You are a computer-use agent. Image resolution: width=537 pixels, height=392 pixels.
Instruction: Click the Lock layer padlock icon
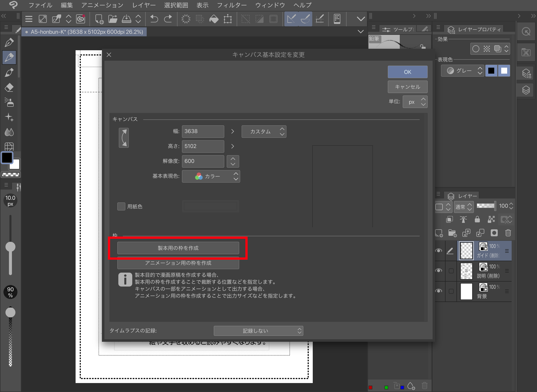tap(477, 219)
